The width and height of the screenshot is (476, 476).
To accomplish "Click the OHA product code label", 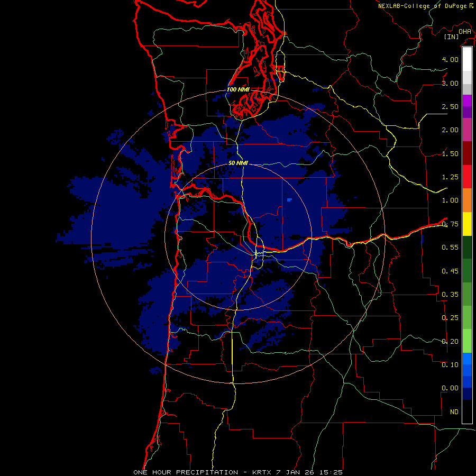I will [x=465, y=32].
